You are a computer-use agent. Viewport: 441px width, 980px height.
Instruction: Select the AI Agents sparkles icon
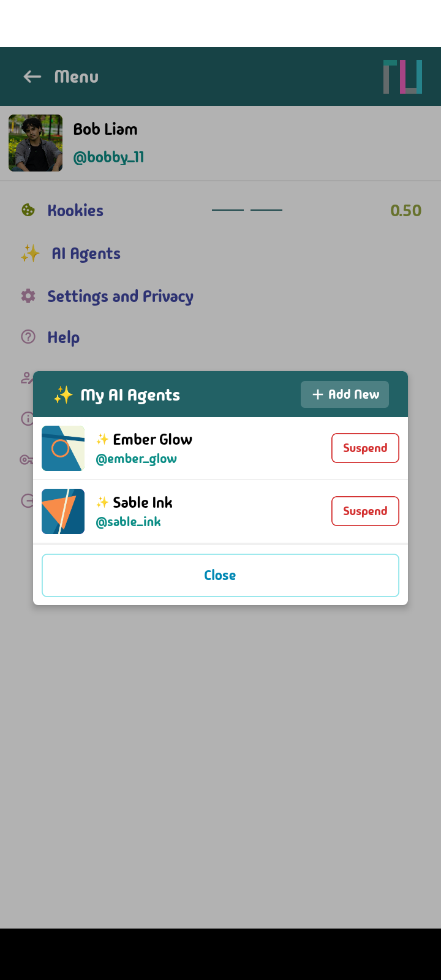[29, 252]
